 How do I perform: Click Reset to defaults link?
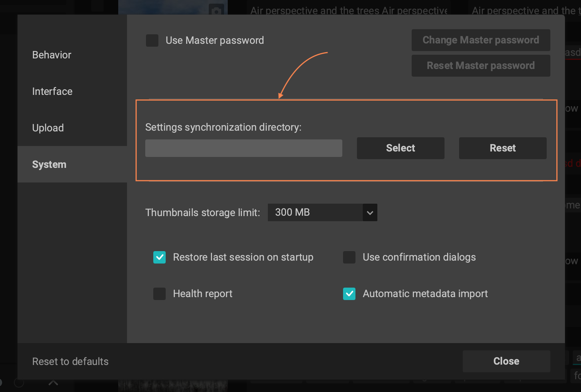click(70, 361)
